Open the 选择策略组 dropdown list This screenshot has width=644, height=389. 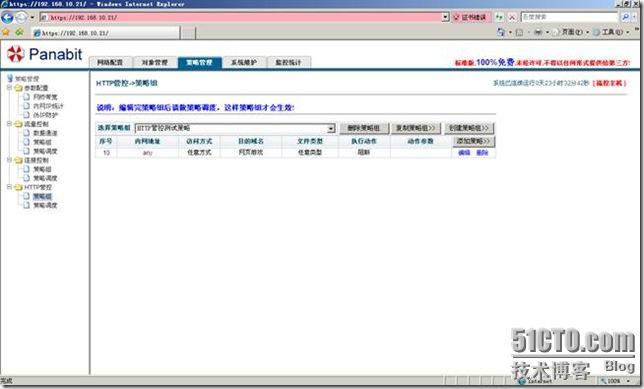click(235, 128)
